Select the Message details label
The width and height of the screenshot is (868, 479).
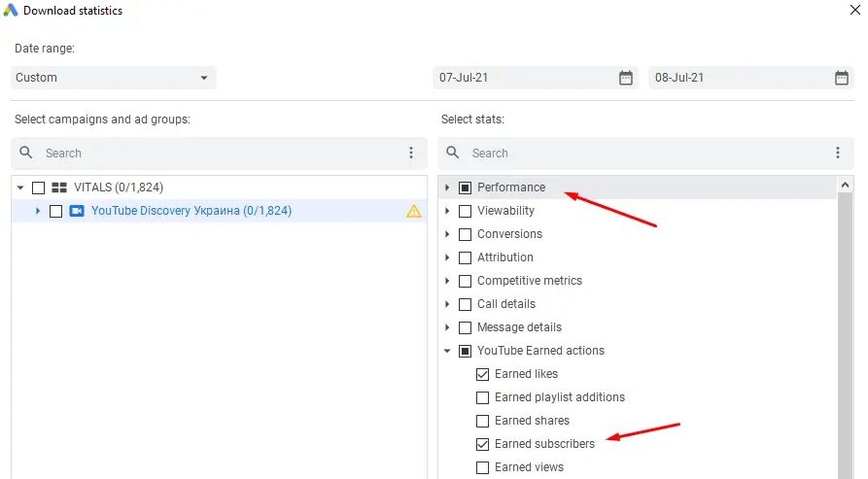(x=519, y=327)
